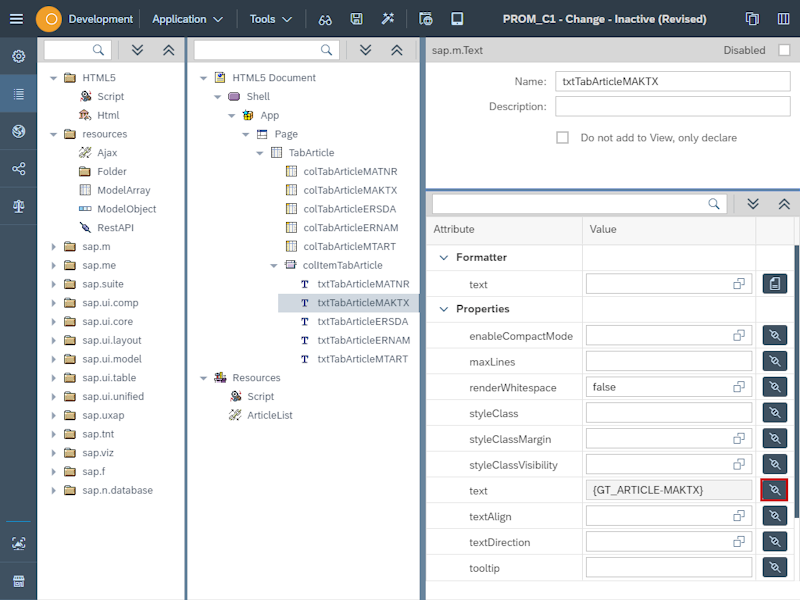Click the share icon in the left sidebar
800x600 pixels.
[18, 169]
